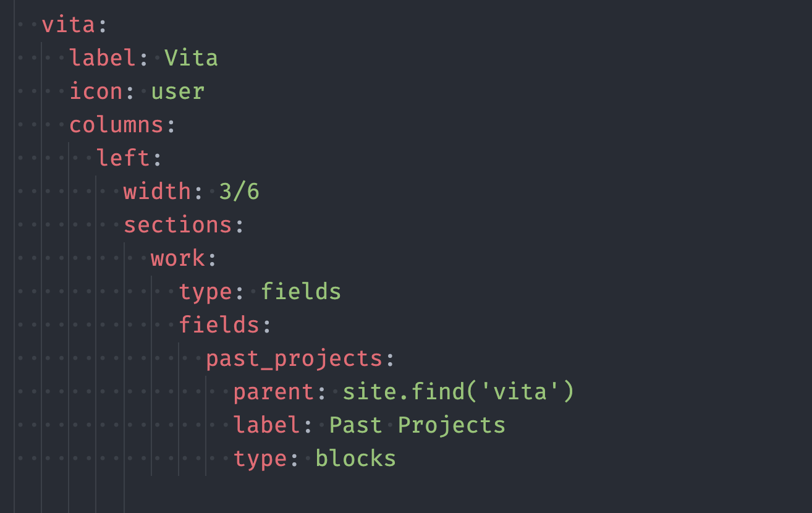Click the "label" key before "Past Projects"
Image resolution: width=812 pixels, height=513 pixels.
(x=267, y=425)
